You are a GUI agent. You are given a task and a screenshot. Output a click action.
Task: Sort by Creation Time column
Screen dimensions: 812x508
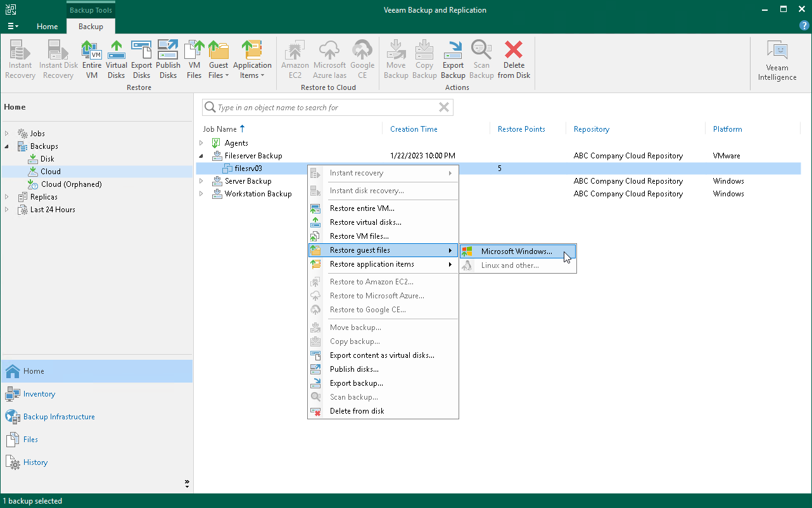point(414,129)
